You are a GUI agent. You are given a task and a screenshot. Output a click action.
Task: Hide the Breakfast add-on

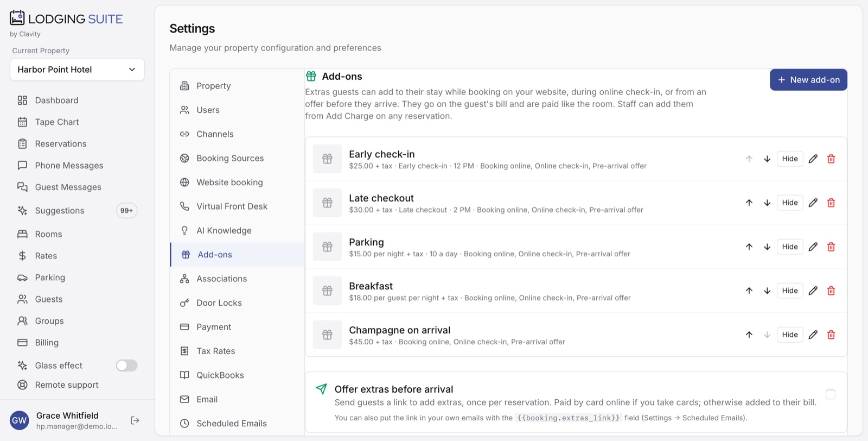pyautogui.click(x=790, y=291)
